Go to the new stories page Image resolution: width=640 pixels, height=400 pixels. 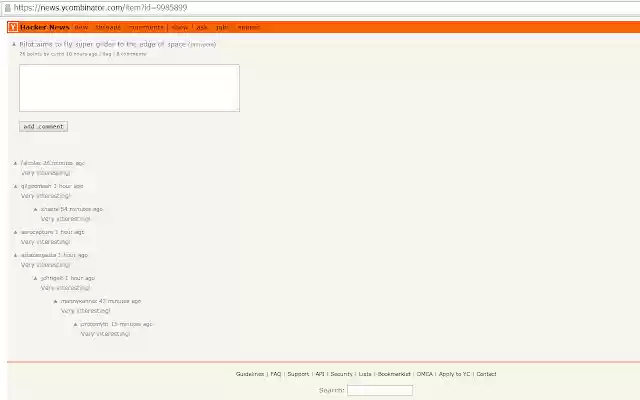[81, 27]
